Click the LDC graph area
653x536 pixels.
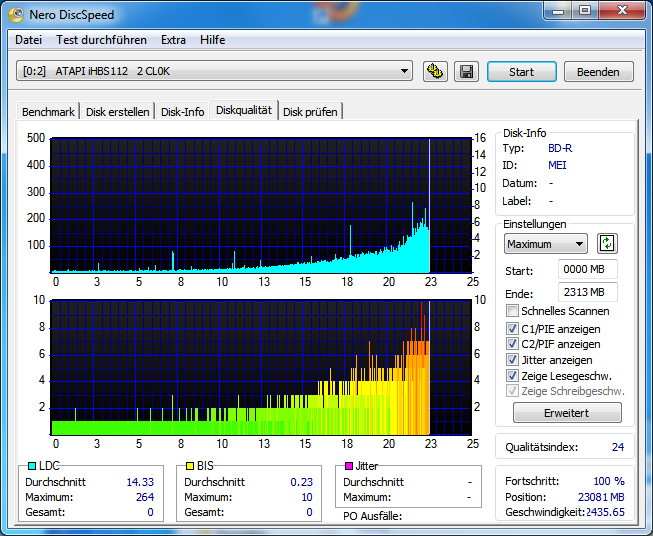(261, 205)
